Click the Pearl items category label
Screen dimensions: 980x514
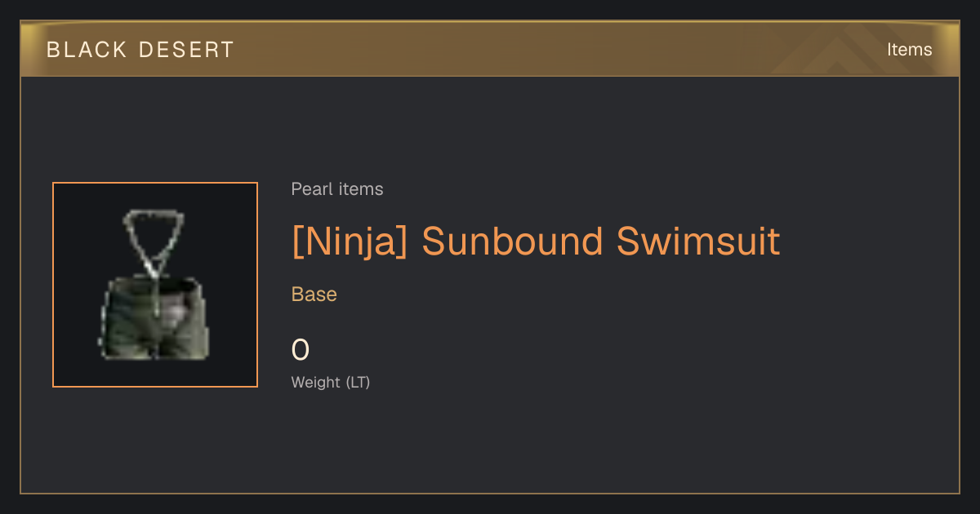(x=337, y=189)
